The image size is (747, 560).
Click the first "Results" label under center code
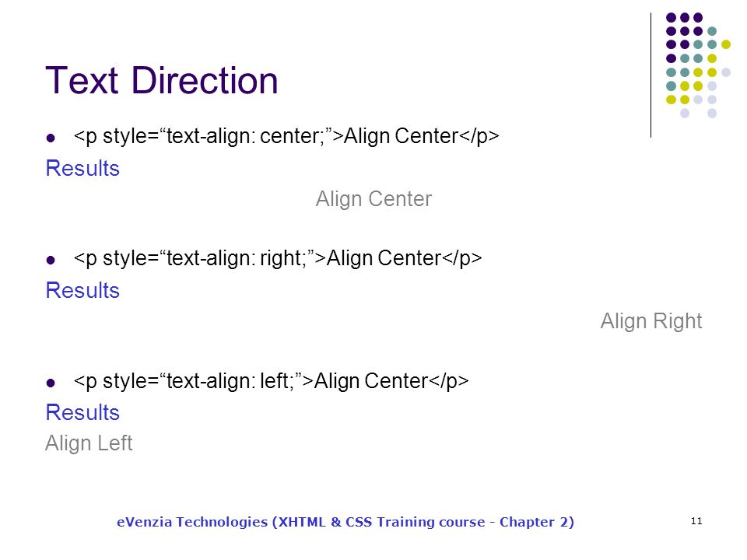click(x=82, y=168)
